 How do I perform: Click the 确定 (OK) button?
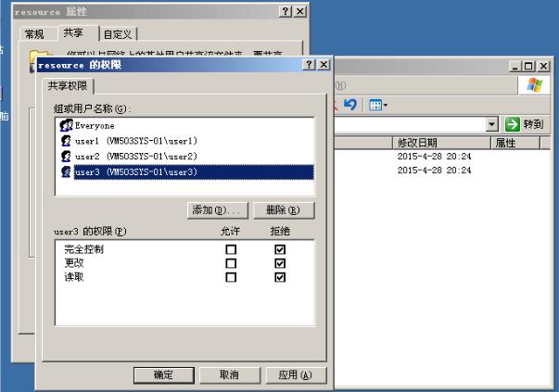164,375
